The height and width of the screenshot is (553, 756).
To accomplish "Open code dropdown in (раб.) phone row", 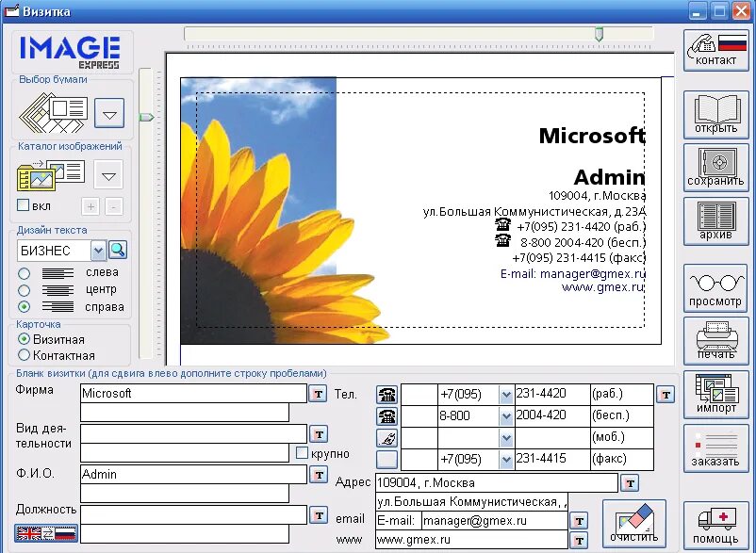I will [x=506, y=395].
